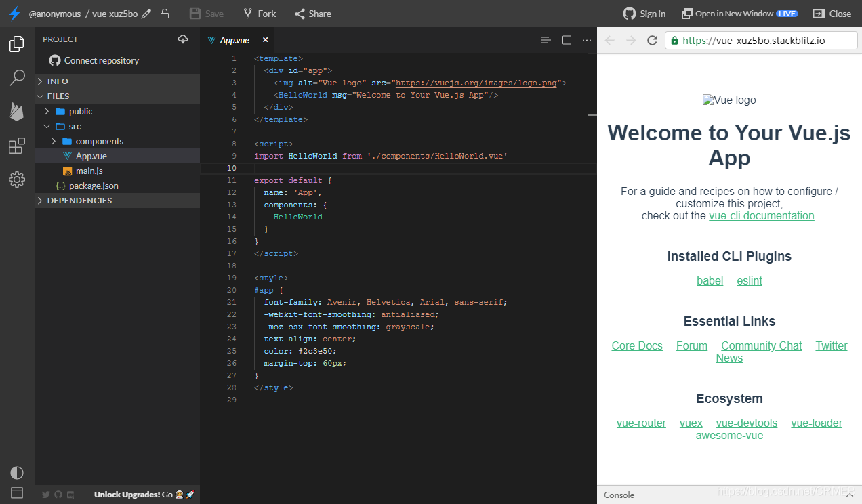The height and width of the screenshot is (504, 862).
Task: Toggle the theme with the contrast icon
Action: [x=17, y=472]
